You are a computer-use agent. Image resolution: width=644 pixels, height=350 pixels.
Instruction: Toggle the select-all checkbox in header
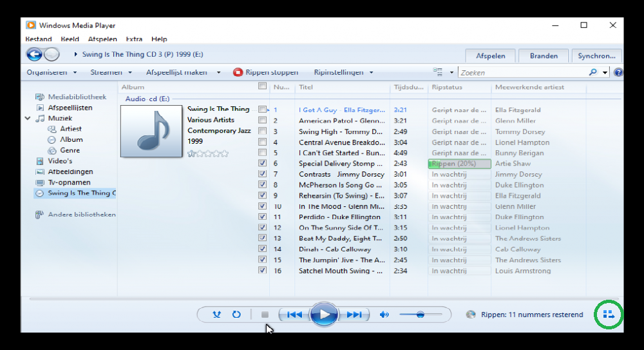click(262, 86)
